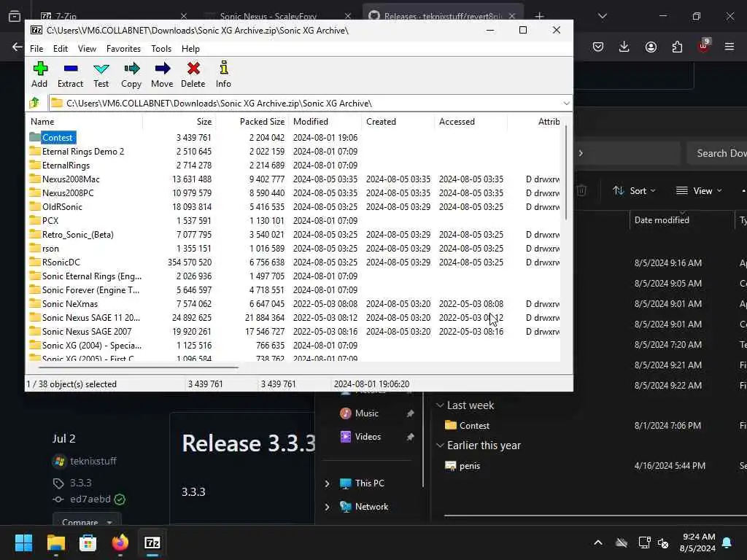Select the Nexus2008PC folder
The width and height of the screenshot is (747, 560).
click(x=68, y=192)
